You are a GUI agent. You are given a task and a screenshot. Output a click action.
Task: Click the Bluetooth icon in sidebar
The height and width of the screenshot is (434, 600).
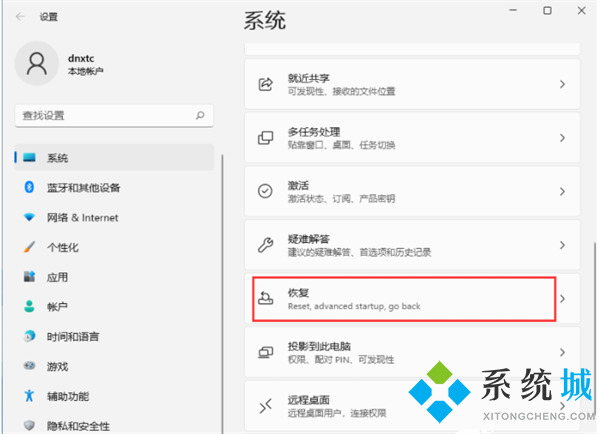click(x=29, y=187)
